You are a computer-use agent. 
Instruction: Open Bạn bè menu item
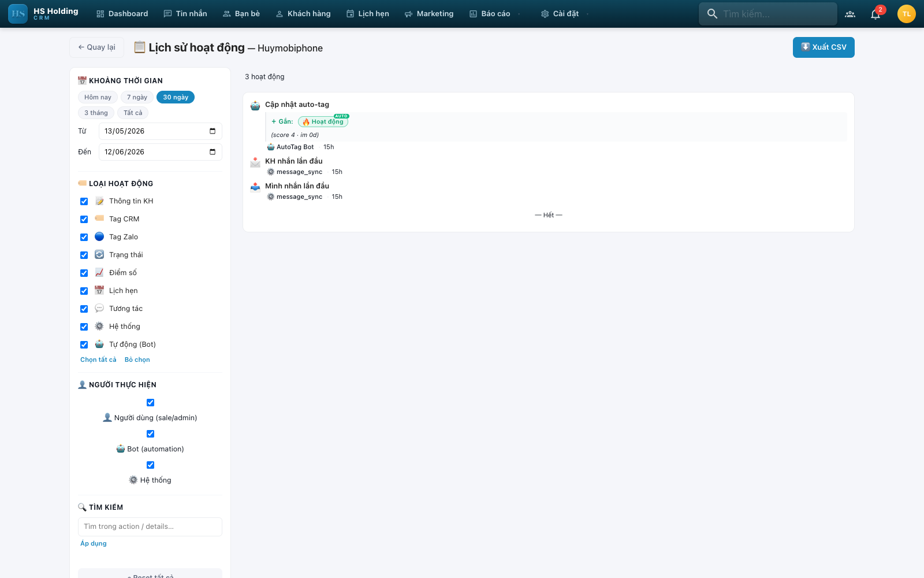click(241, 14)
